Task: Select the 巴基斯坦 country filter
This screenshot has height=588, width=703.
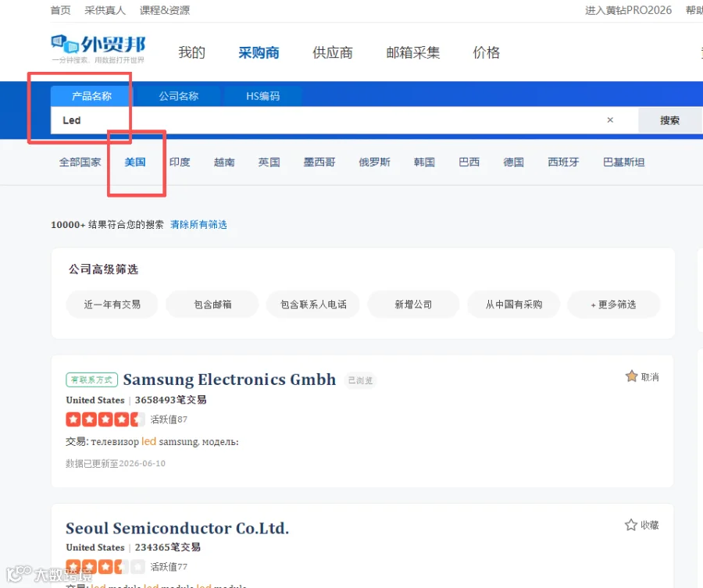Action: pyautogui.click(x=623, y=162)
